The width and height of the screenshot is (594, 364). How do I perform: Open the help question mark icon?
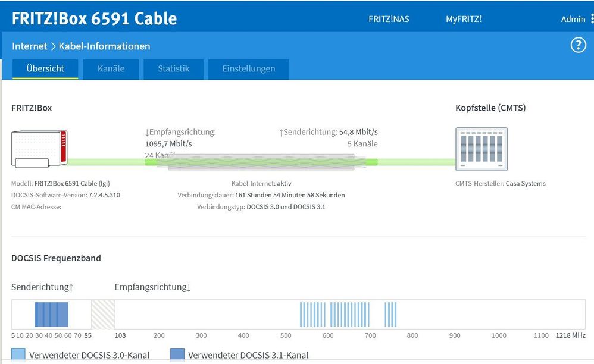click(x=578, y=45)
